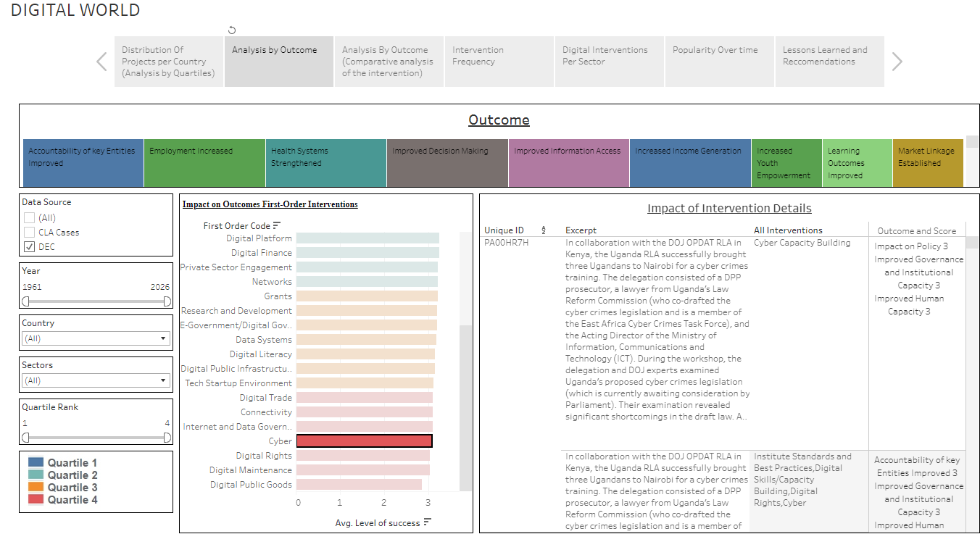Image resolution: width=980 pixels, height=534 pixels.
Task: Click the Year slider right handle
Action: point(167,301)
